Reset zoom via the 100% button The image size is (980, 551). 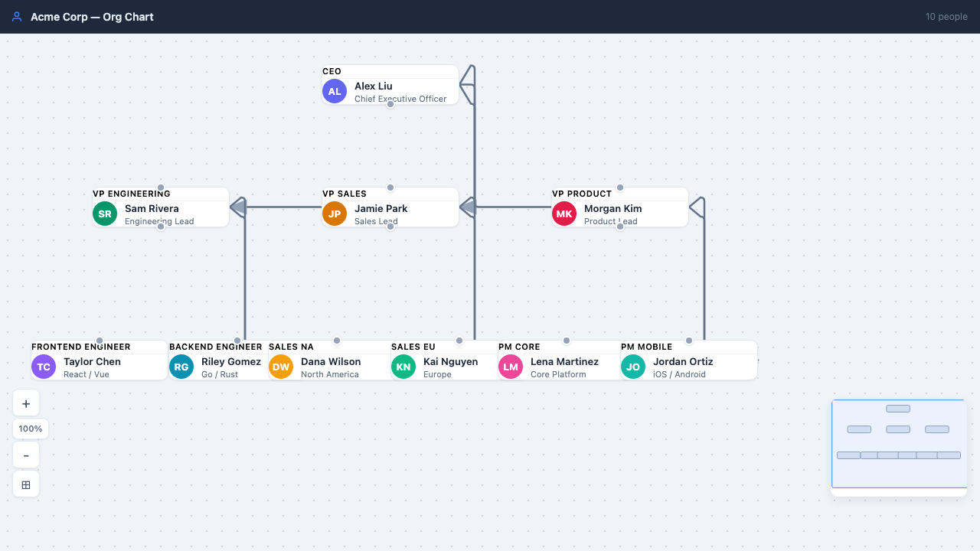(30, 429)
